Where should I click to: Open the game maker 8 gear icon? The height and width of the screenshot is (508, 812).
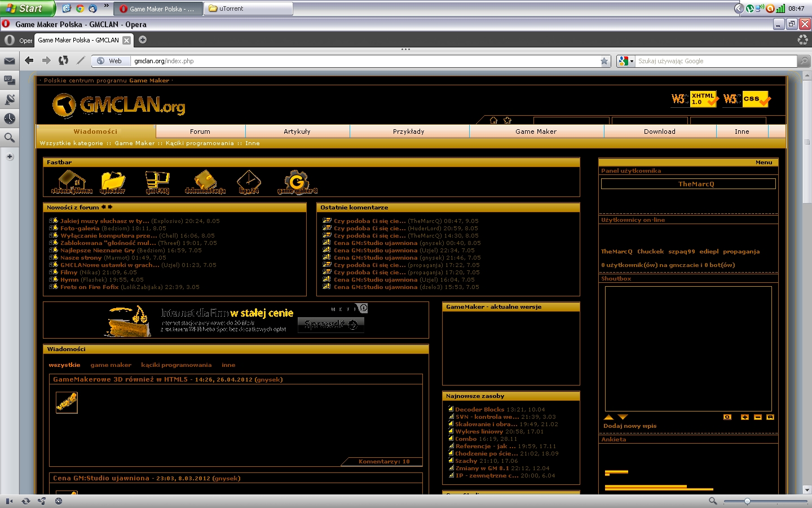[x=297, y=182]
